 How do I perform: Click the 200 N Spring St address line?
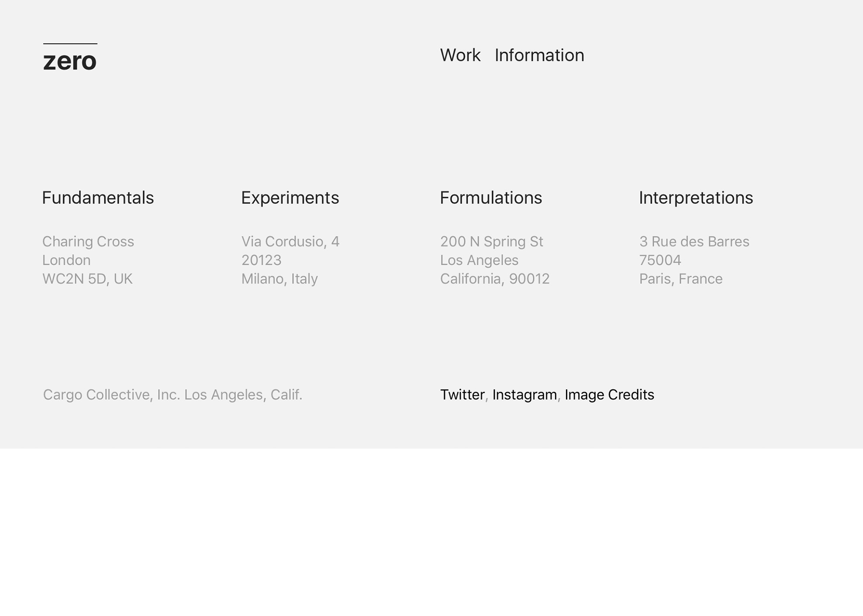click(492, 242)
